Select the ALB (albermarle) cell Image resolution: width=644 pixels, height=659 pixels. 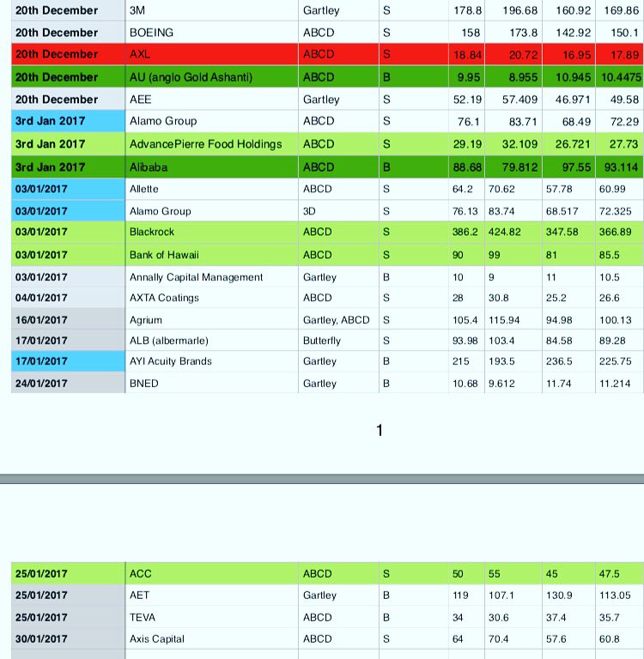point(211,341)
